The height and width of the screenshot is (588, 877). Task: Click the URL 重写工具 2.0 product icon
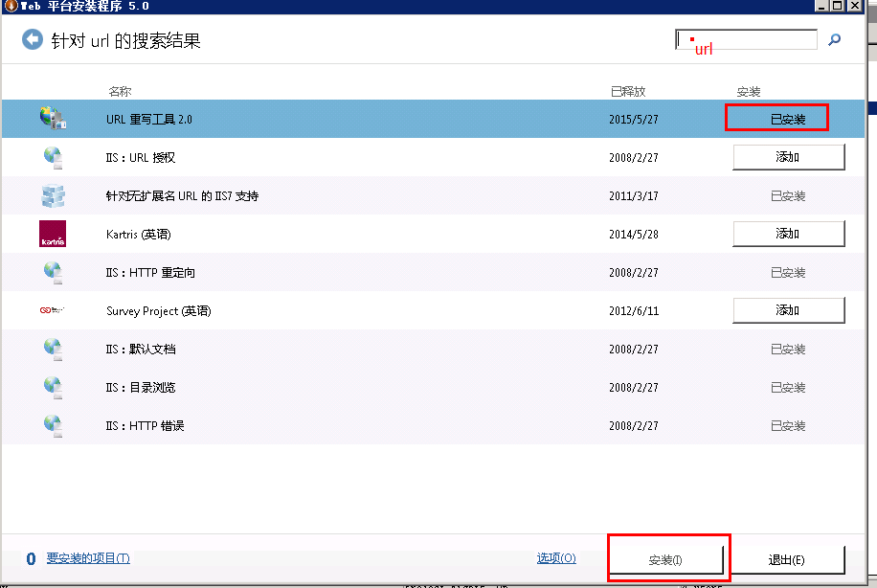(53, 119)
